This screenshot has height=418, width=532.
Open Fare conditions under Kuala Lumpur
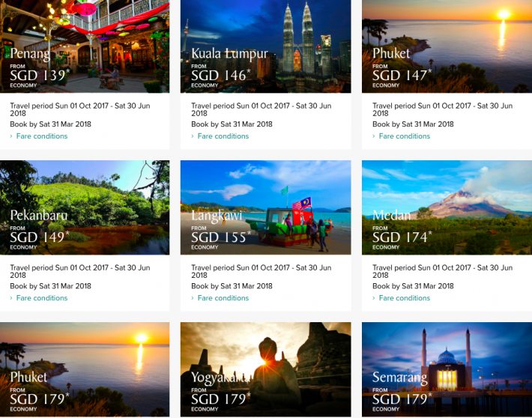pos(223,136)
